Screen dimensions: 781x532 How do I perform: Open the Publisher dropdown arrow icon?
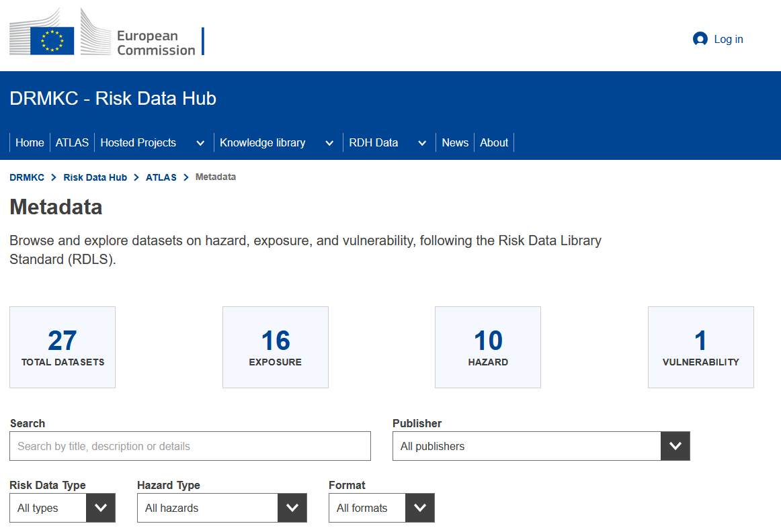[675, 446]
